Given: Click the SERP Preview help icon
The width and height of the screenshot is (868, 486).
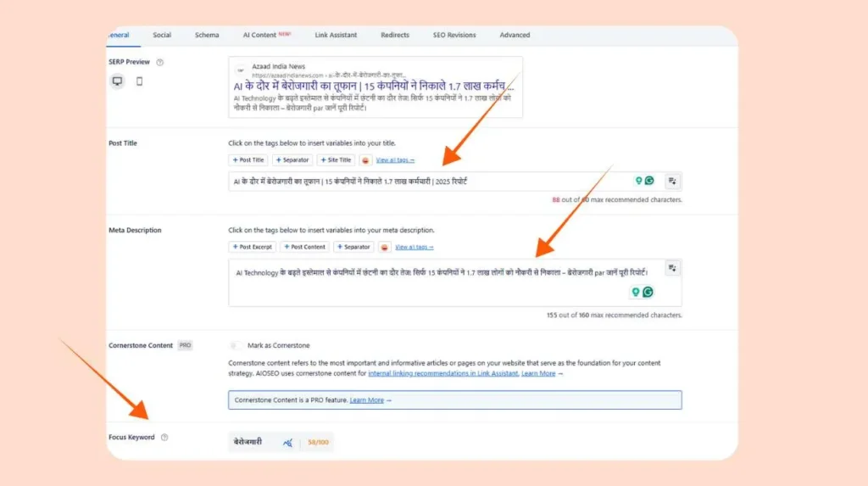Looking at the screenshot, I should [160, 62].
